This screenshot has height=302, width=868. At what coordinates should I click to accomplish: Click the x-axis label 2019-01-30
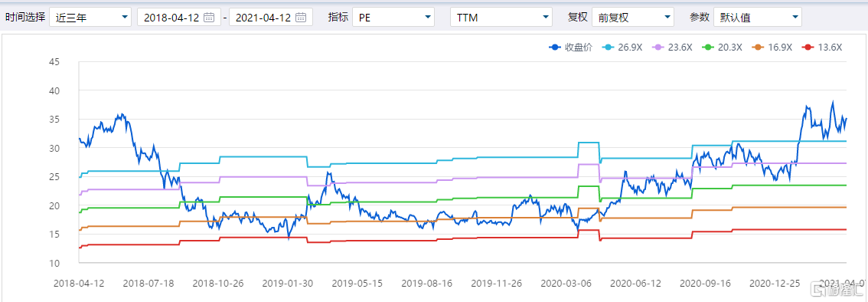tap(287, 283)
